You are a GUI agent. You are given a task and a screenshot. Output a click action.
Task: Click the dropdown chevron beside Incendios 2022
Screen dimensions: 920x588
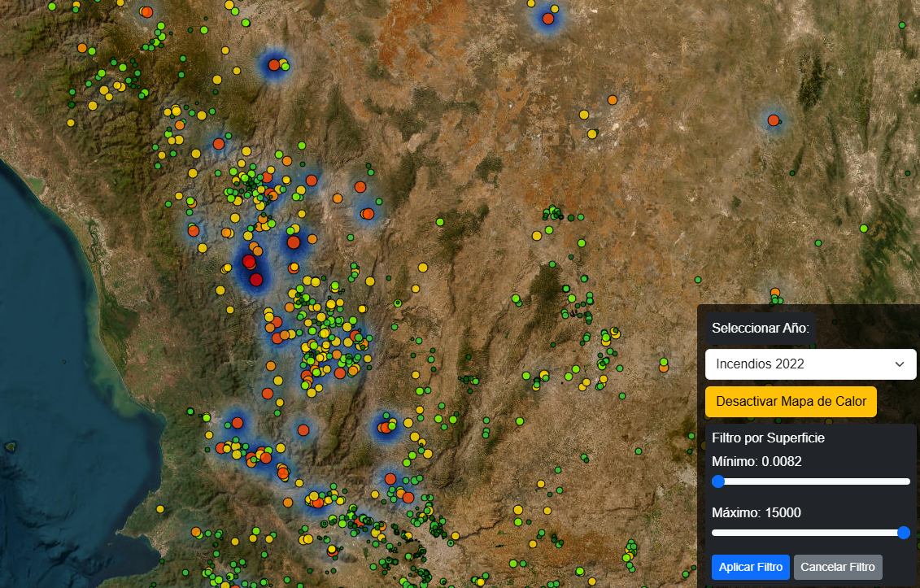(900, 364)
